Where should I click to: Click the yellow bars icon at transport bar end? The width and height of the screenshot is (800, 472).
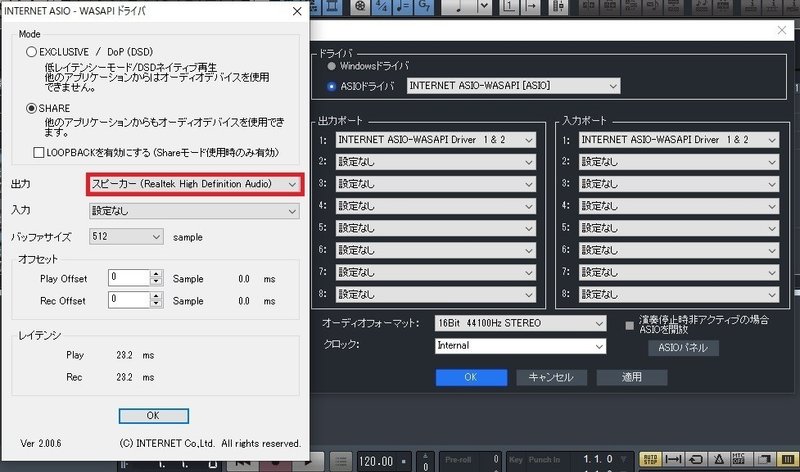(788, 459)
